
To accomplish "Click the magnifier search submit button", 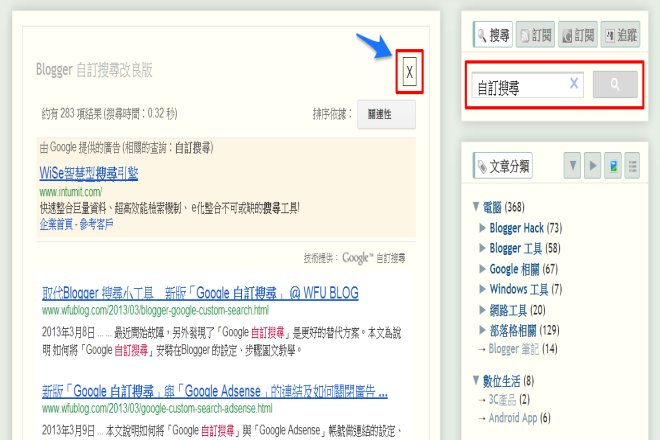I will tap(615, 84).
